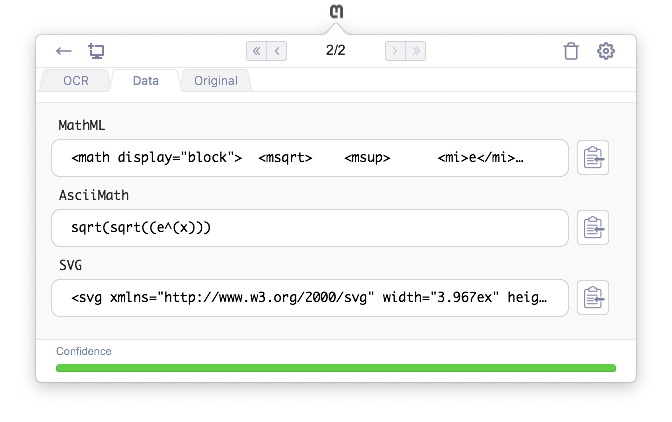Copy the MathML code to clipboard
672x422 pixels.
(593, 158)
